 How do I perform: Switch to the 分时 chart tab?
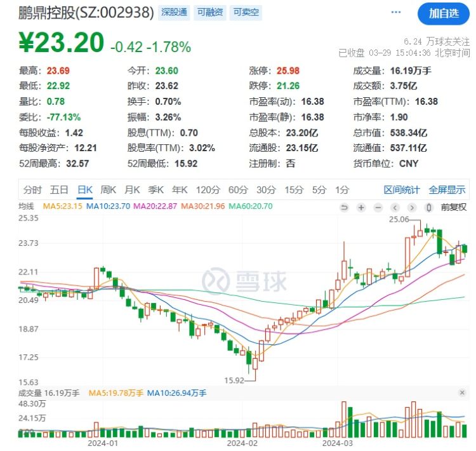pyautogui.click(x=32, y=190)
